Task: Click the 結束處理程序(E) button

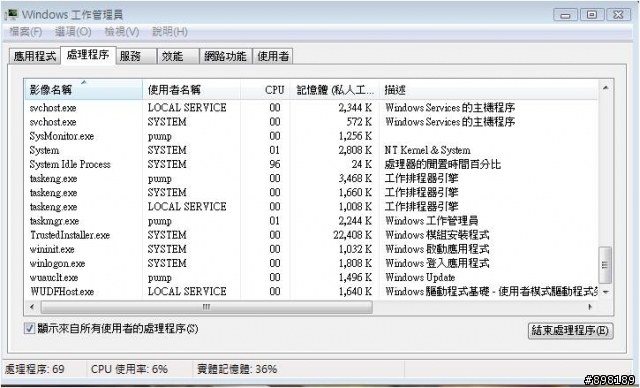Action: [570, 330]
